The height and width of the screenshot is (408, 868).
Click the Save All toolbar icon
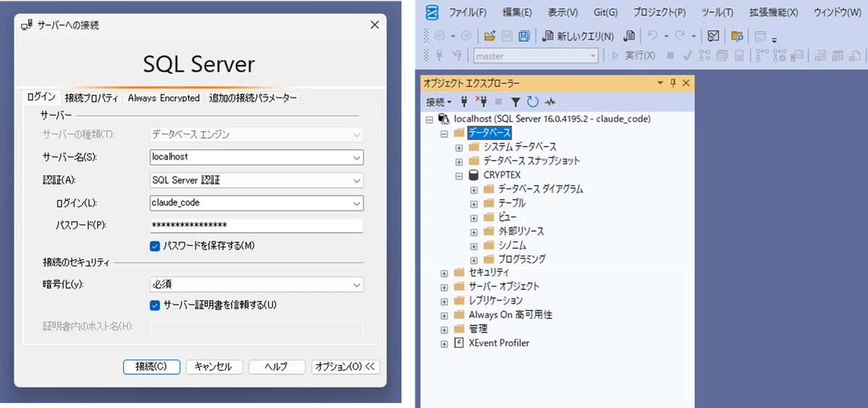pos(524,35)
